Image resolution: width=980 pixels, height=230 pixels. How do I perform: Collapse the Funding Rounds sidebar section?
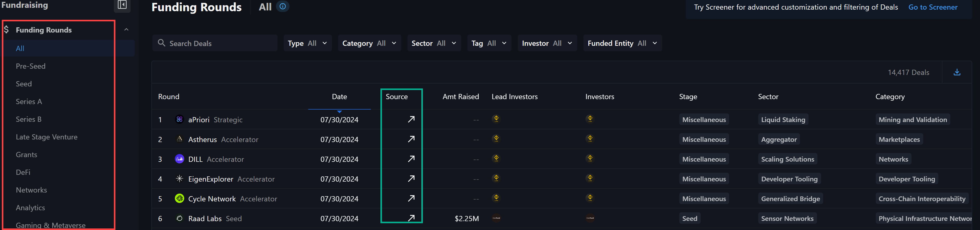tap(126, 30)
